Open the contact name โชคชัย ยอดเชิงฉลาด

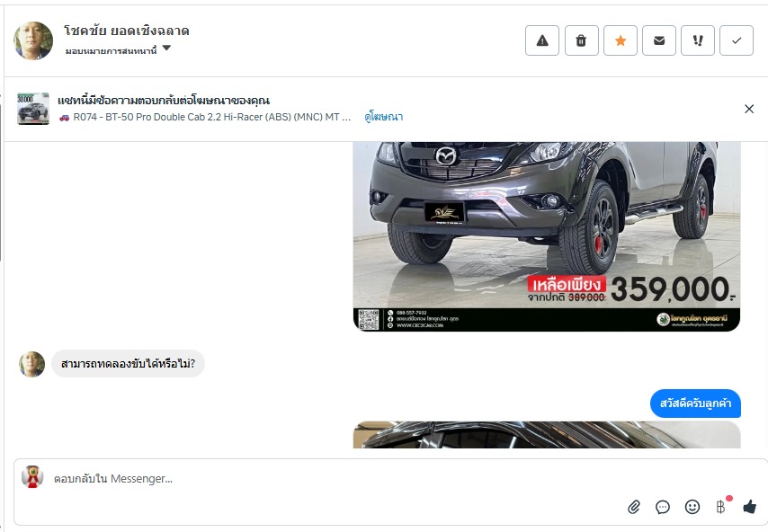(127, 31)
